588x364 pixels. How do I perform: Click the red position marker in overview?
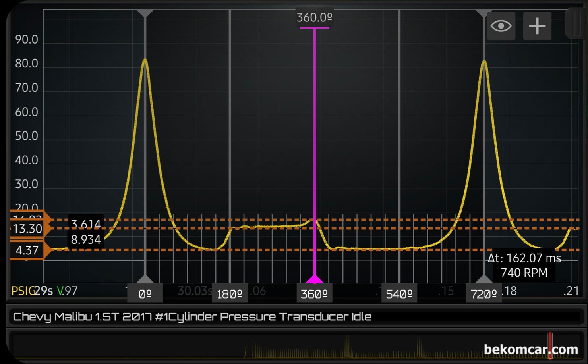[550, 345]
